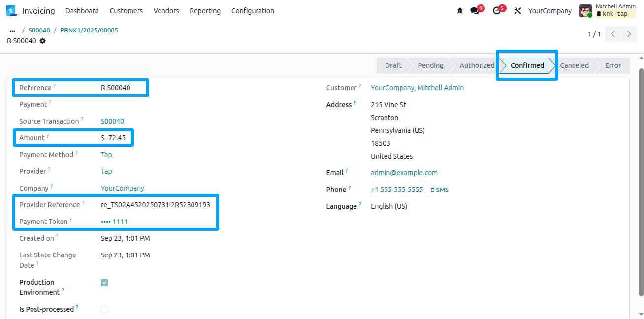The height and width of the screenshot is (319, 644).
Task: Switch to the Customers menu
Action: 126,10
